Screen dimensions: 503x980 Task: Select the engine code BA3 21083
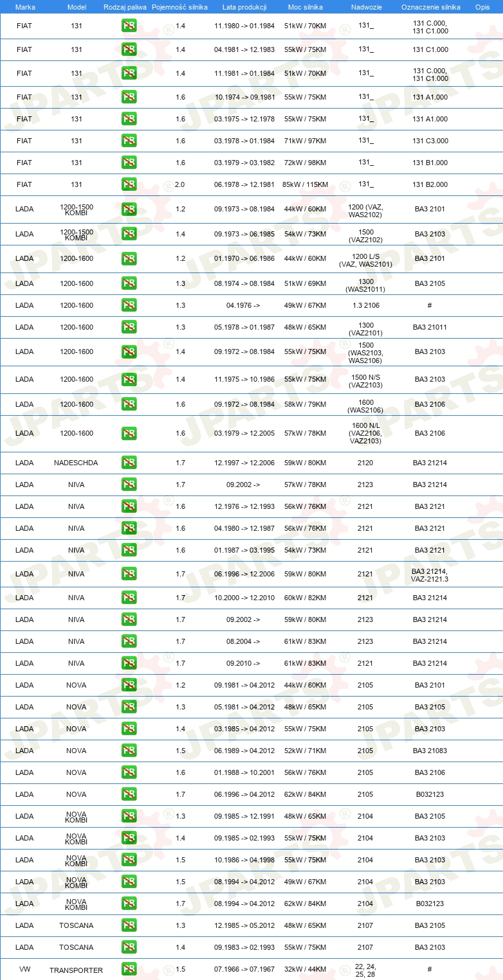click(430, 751)
